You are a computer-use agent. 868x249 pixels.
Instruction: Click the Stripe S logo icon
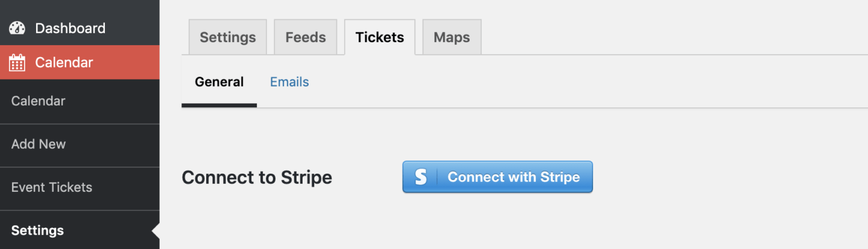(421, 177)
